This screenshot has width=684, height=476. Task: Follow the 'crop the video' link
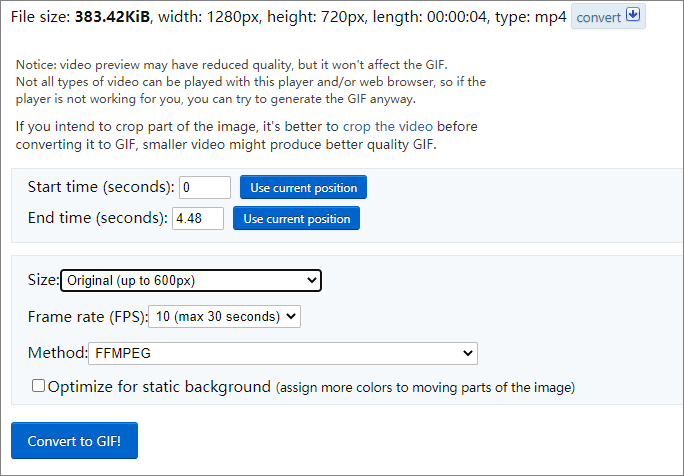pos(388,126)
